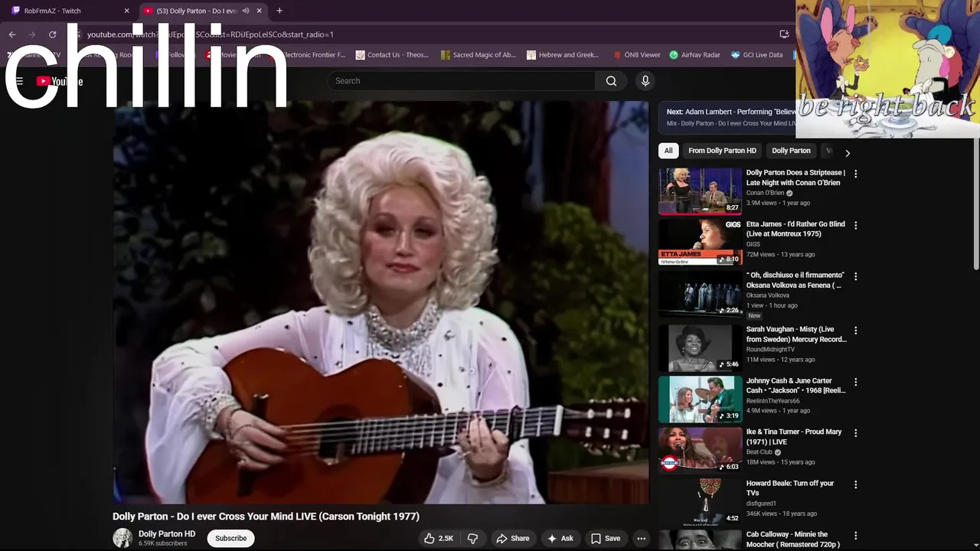Open Oksana Volkova Fenena video thumbnail

tap(701, 293)
